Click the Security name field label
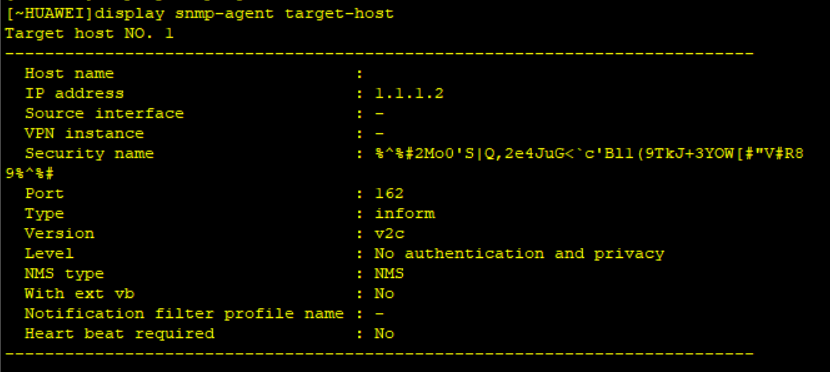830x372 pixels. pyautogui.click(x=89, y=154)
